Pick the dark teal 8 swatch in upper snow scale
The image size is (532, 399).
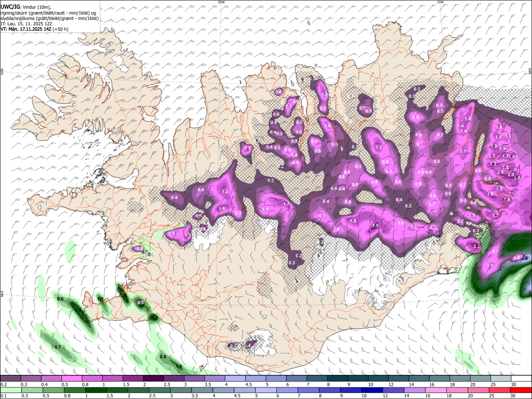pyautogui.click(x=337, y=379)
